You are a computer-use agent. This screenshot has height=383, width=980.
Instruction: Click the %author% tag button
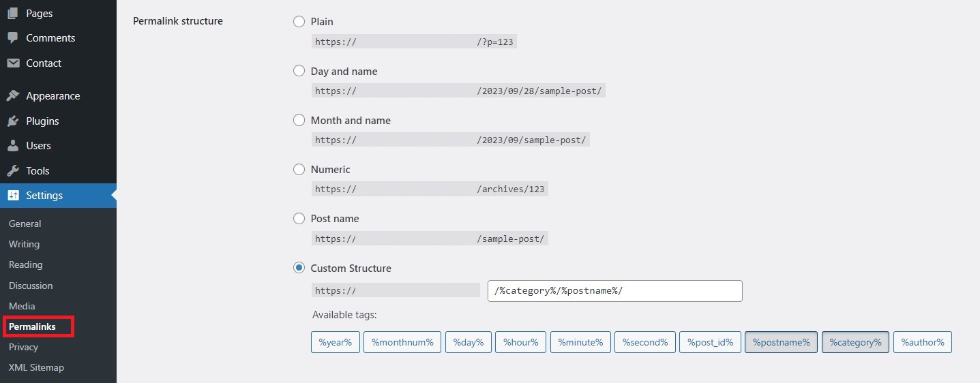pyautogui.click(x=923, y=342)
